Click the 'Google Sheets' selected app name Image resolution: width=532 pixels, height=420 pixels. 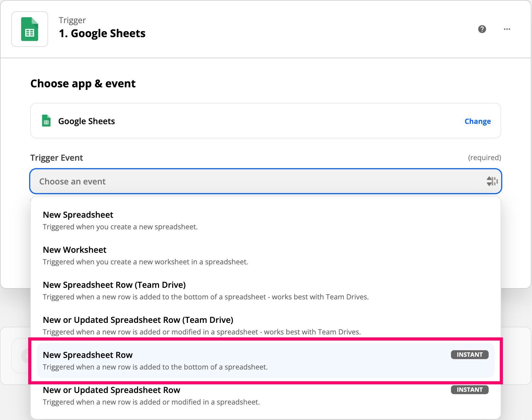click(86, 121)
